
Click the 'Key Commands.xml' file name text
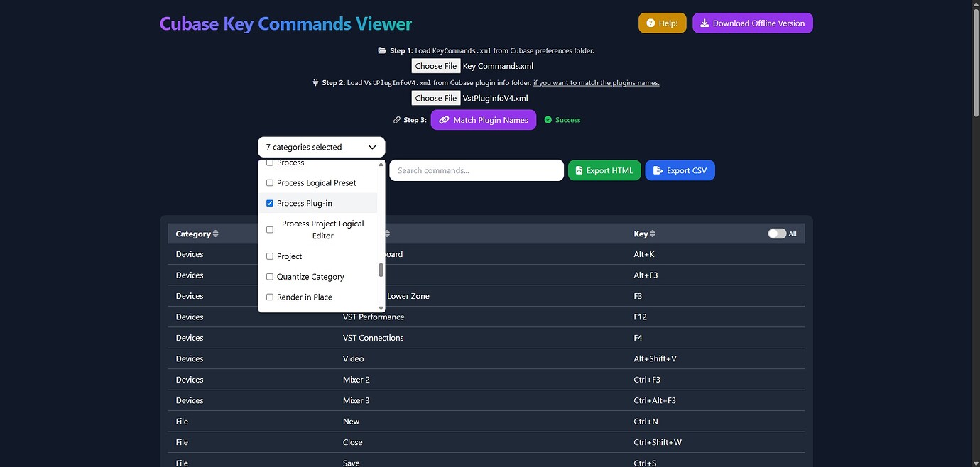(498, 66)
